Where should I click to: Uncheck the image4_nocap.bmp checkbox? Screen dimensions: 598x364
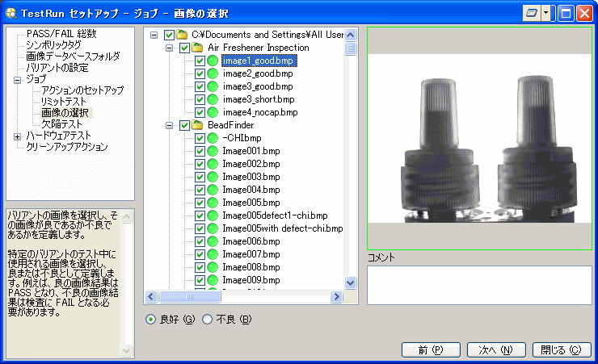(x=200, y=112)
